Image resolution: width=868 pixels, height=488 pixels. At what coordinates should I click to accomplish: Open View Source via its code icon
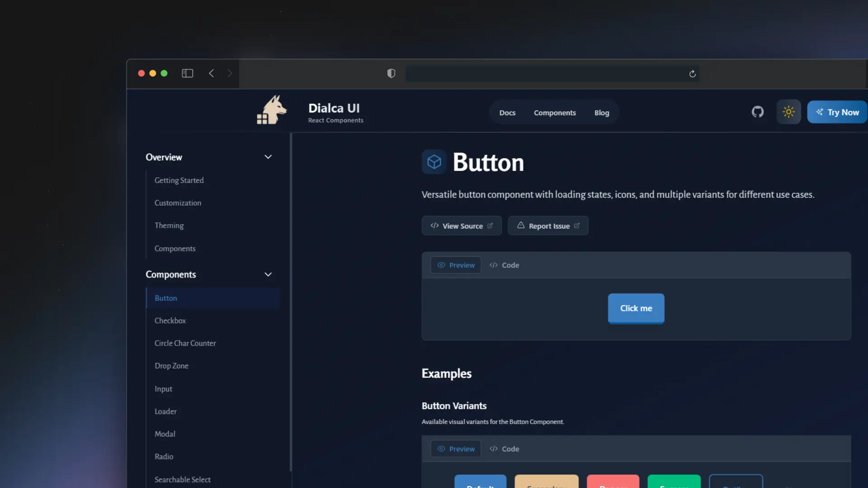pyautogui.click(x=434, y=225)
